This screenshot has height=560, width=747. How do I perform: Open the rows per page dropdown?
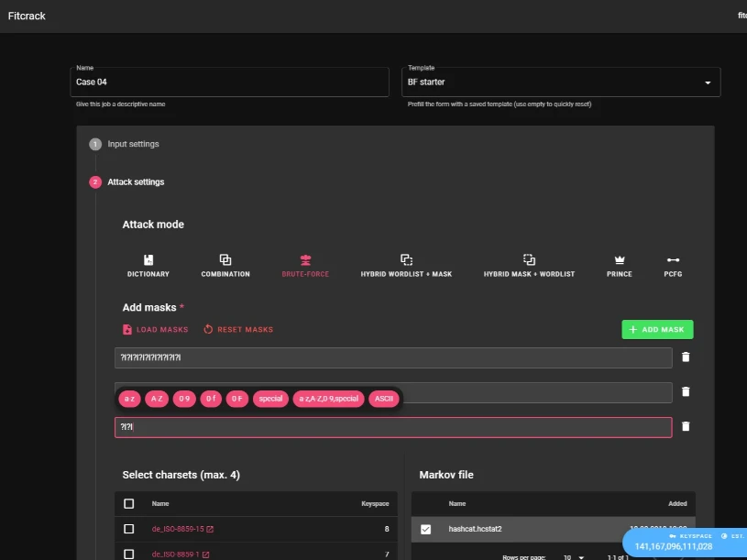point(572,556)
